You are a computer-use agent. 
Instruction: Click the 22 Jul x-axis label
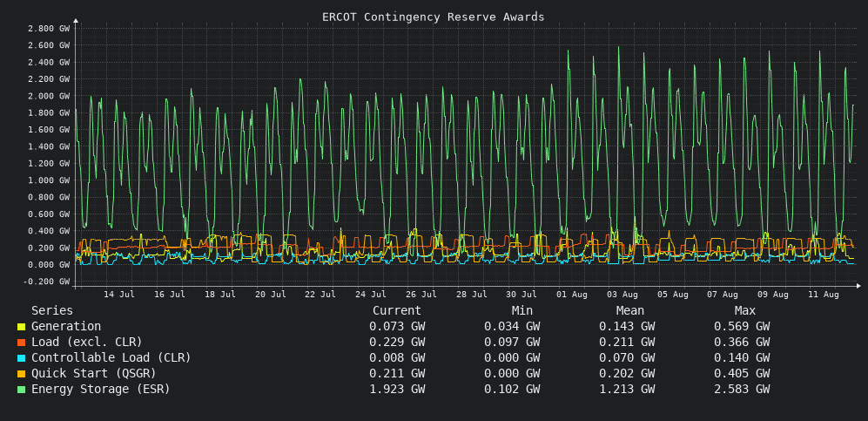click(x=320, y=295)
